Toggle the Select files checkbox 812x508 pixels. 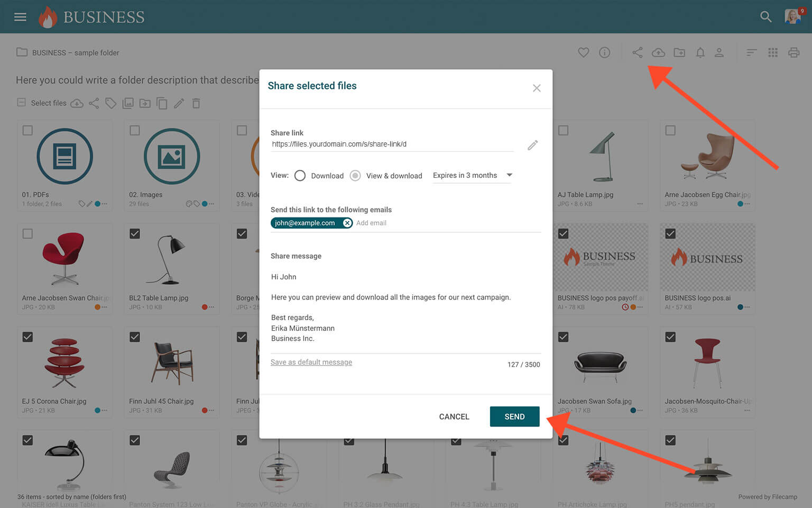pyautogui.click(x=22, y=103)
